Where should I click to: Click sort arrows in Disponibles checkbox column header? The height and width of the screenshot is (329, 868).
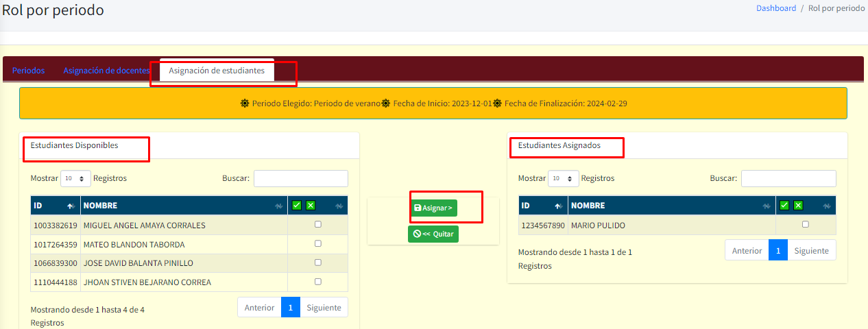[x=339, y=206]
